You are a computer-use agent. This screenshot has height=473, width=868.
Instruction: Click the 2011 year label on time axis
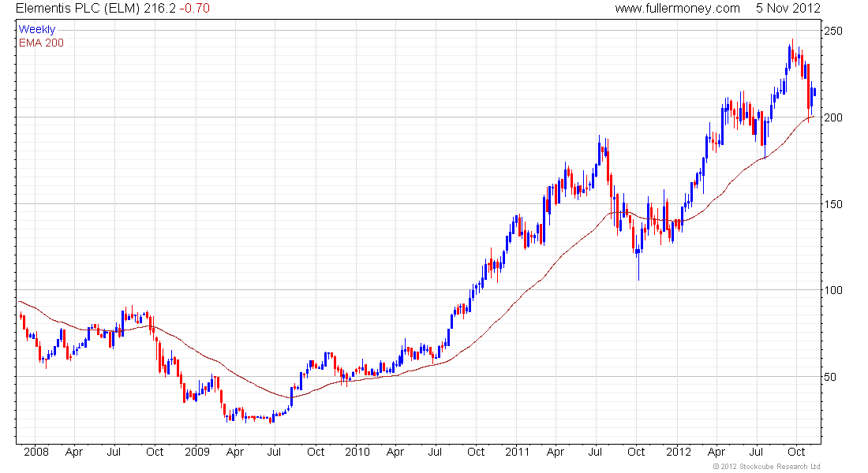(517, 452)
